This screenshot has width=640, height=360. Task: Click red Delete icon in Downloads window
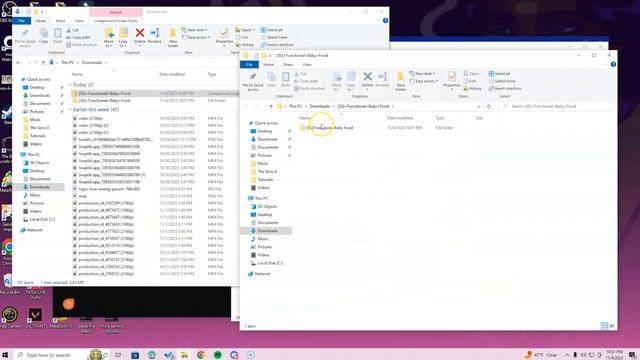coord(140,36)
